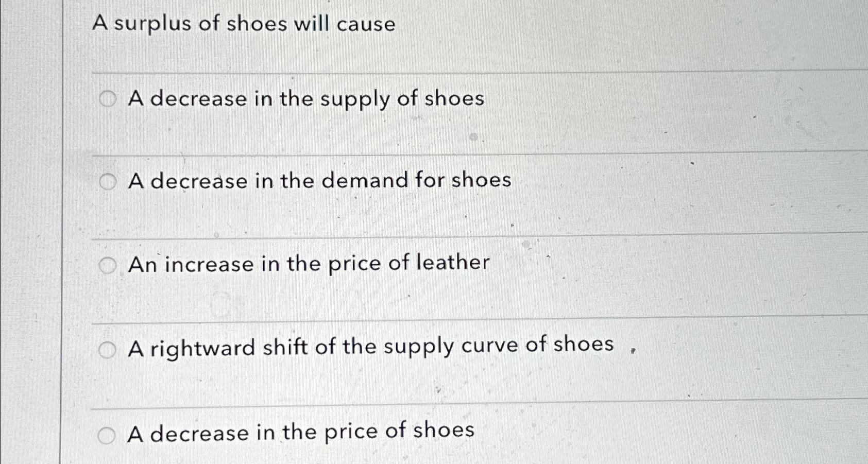Click the answer text 'A decrease in the demand for shoes'

click(319, 180)
